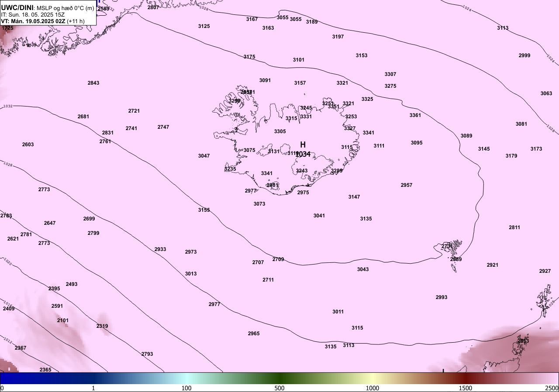Click the height value 3145

tap(484, 149)
